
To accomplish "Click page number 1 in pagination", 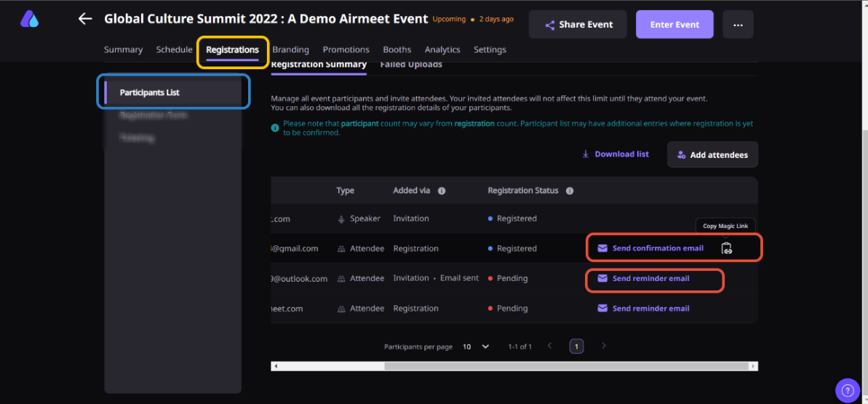I will coord(576,346).
